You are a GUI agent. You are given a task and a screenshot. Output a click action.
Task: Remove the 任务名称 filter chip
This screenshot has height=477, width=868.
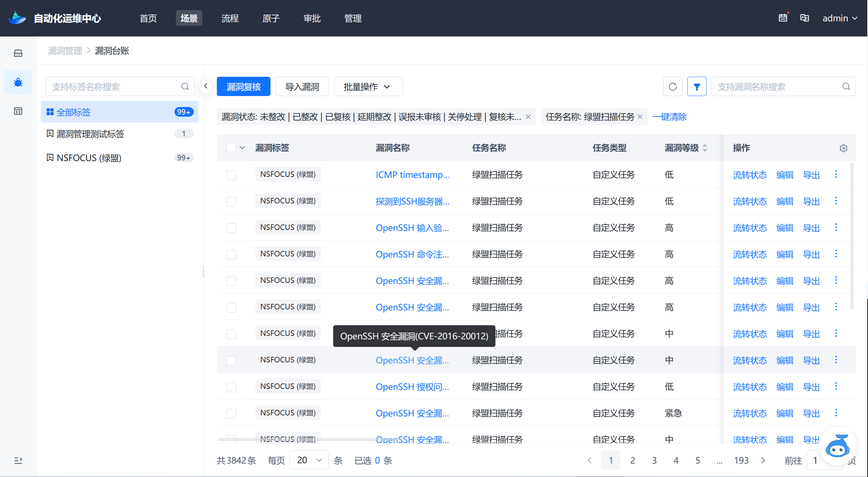click(x=640, y=117)
